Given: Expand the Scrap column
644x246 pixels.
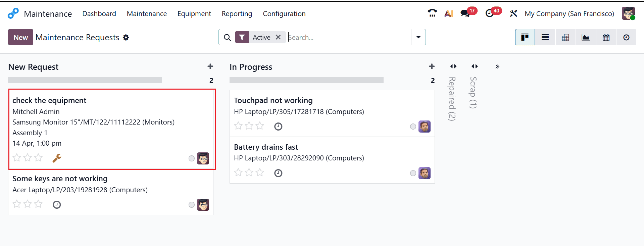Looking at the screenshot, I should click(x=475, y=66).
